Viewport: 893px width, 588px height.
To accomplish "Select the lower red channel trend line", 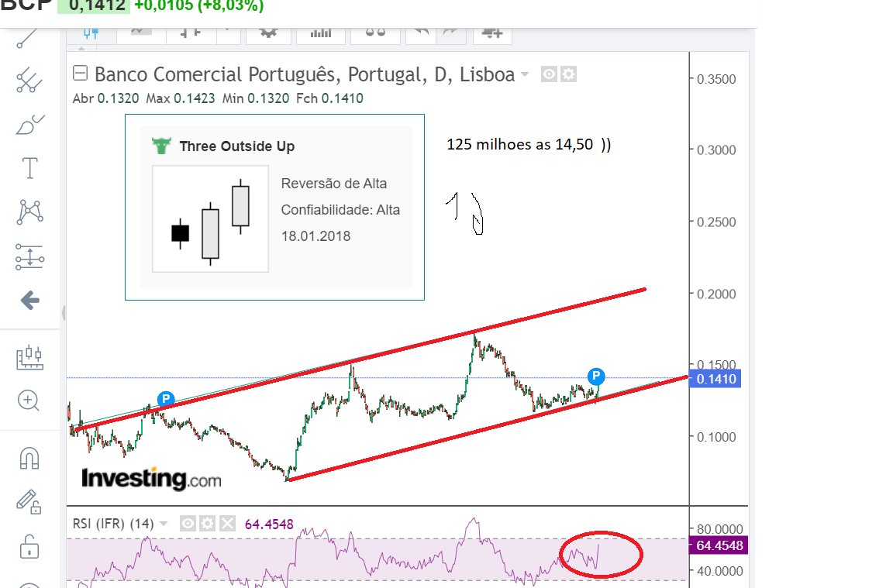I will pyautogui.click(x=488, y=428).
